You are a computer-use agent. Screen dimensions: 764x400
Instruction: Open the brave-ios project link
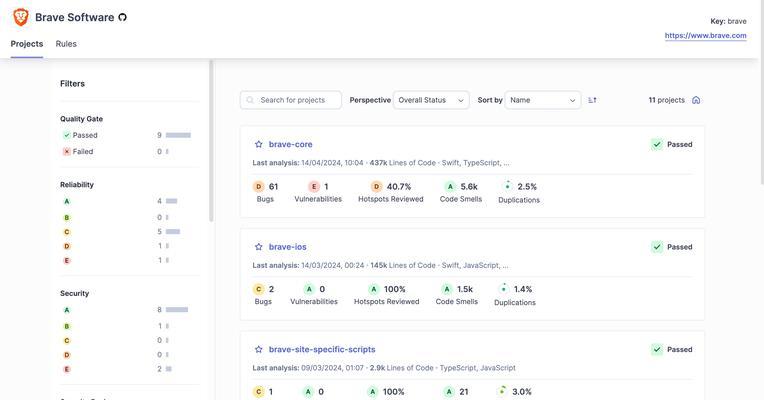(287, 247)
